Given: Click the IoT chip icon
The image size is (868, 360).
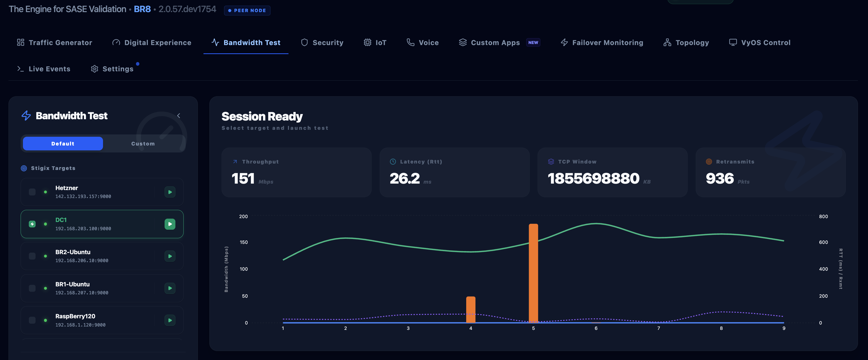Looking at the screenshot, I should 367,42.
